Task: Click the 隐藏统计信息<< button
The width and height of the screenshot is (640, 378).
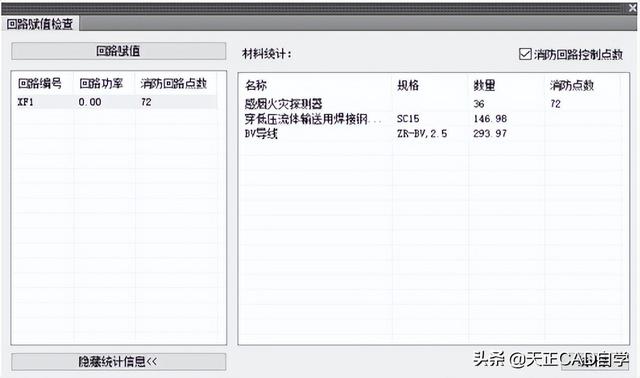Action: 118,362
